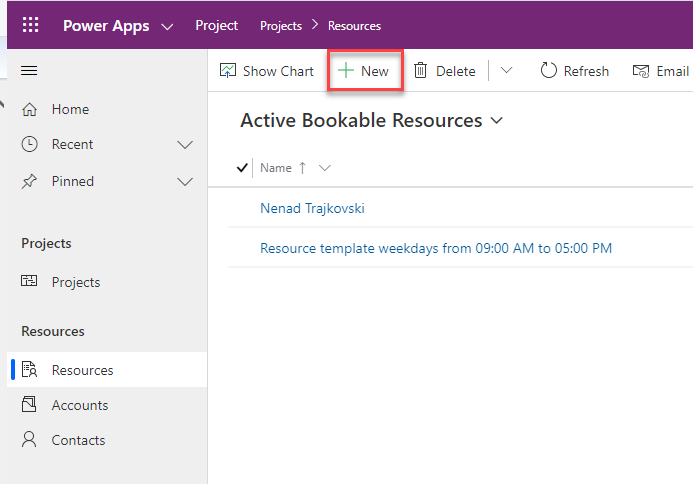The height and width of the screenshot is (484, 693).
Task: Click the Email toolbar button
Action: [x=660, y=71]
